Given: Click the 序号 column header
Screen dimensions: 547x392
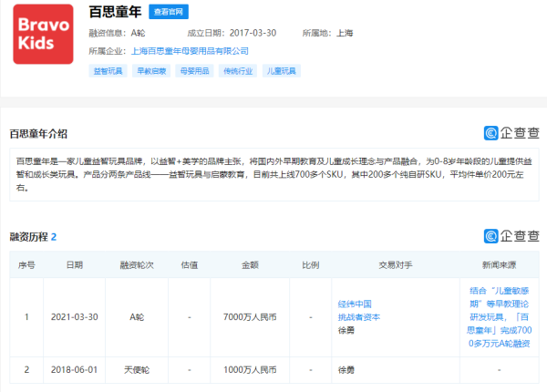Looking at the screenshot, I should (x=26, y=265).
